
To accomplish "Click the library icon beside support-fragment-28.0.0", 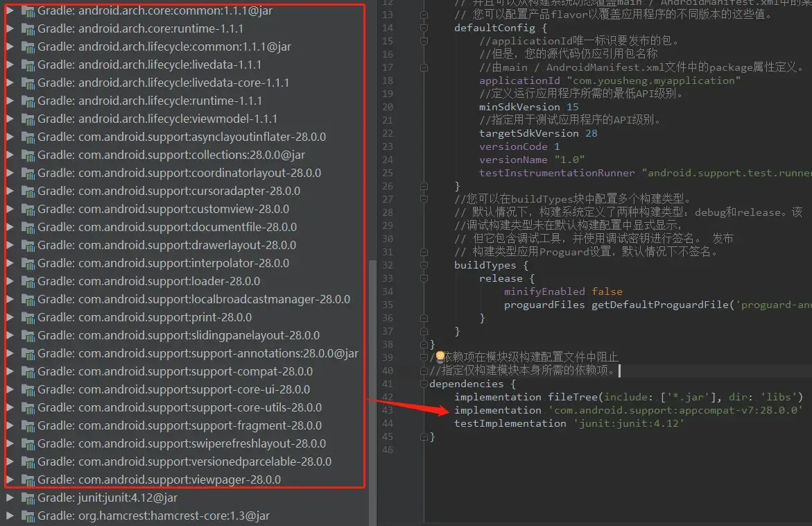I will (x=28, y=425).
